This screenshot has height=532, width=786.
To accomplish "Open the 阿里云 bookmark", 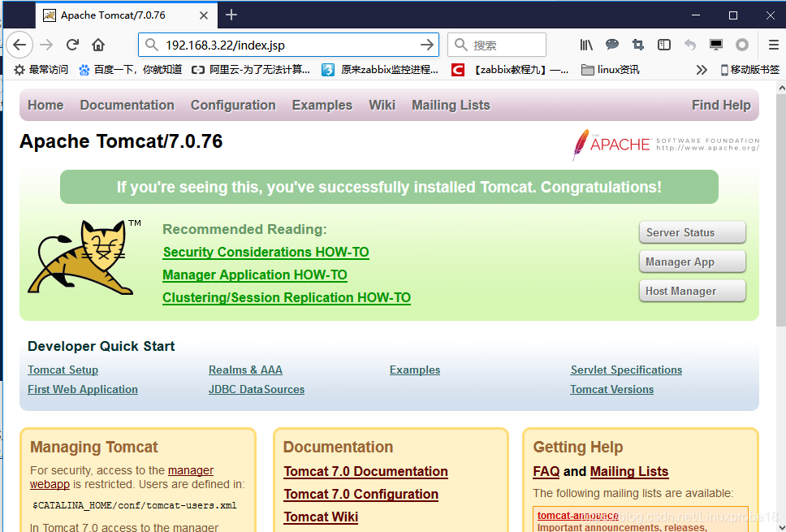I will (251, 70).
